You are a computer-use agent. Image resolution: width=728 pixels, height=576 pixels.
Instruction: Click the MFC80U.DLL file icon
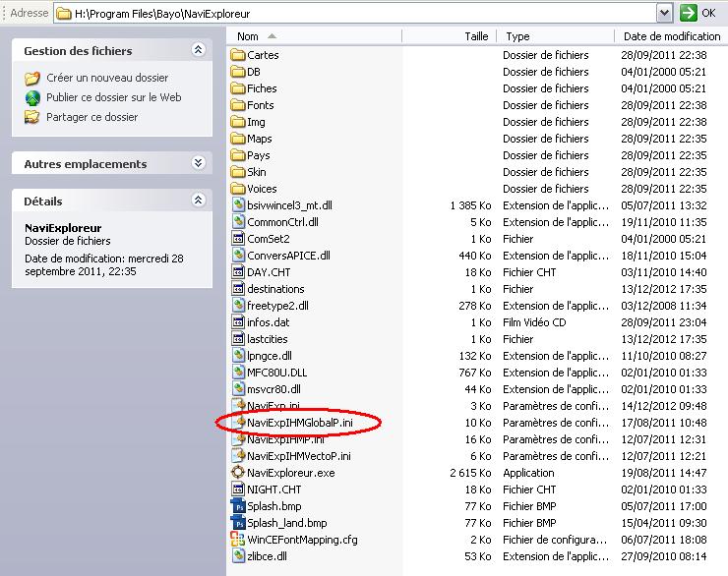coord(238,372)
